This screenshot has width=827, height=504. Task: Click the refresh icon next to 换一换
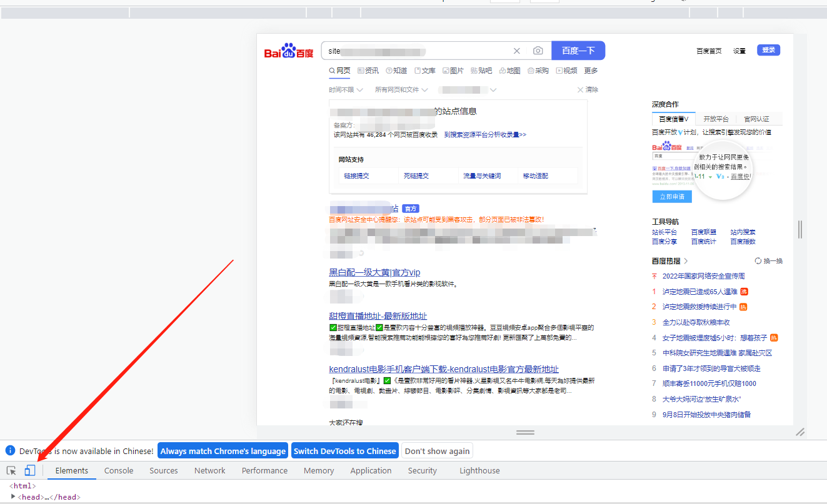pos(758,261)
